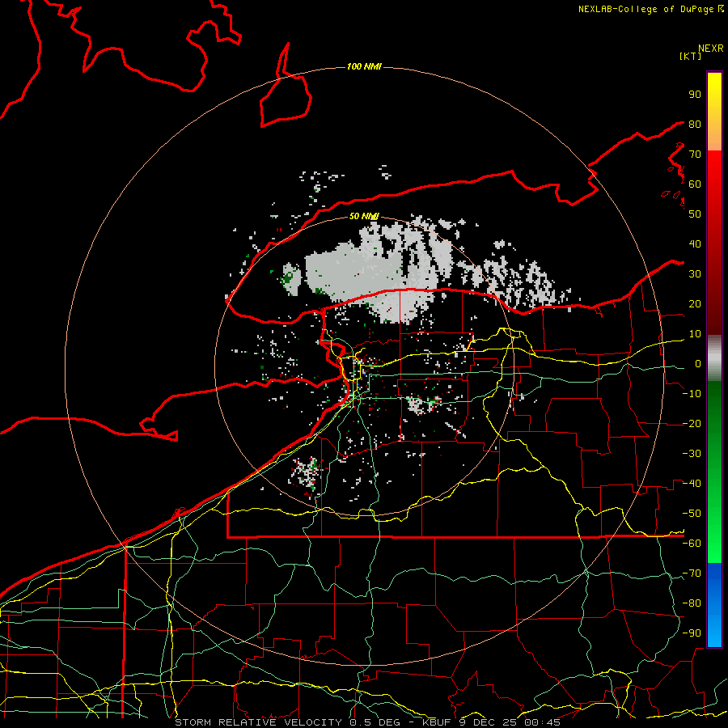Click the positive 40 knot scale label
The height and width of the screenshot is (728, 728).
click(x=695, y=243)
